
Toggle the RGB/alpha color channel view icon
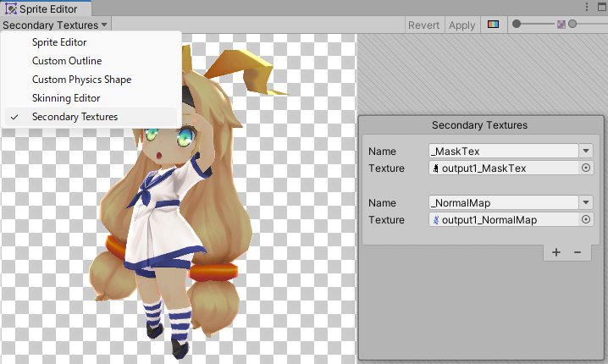pyautogui.click(x=493, y=25)
